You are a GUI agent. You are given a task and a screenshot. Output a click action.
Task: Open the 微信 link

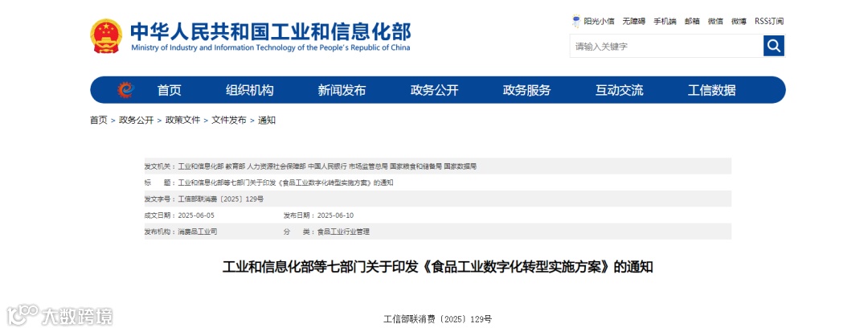coord(715,22)
